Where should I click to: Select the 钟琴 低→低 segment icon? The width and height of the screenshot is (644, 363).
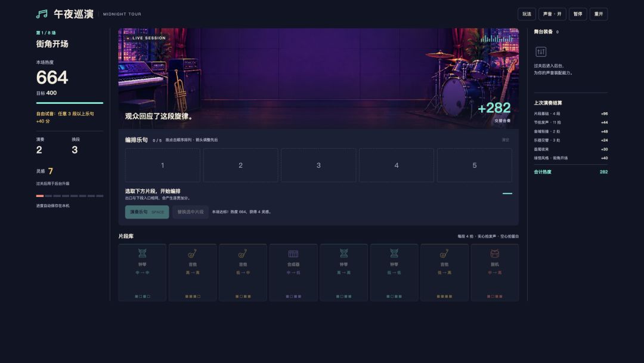coord(394,253)
